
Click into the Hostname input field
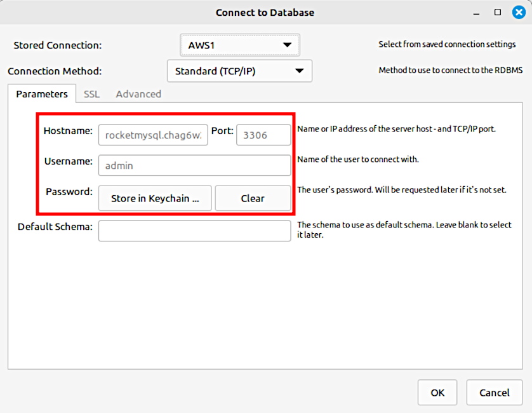(153, 135)
